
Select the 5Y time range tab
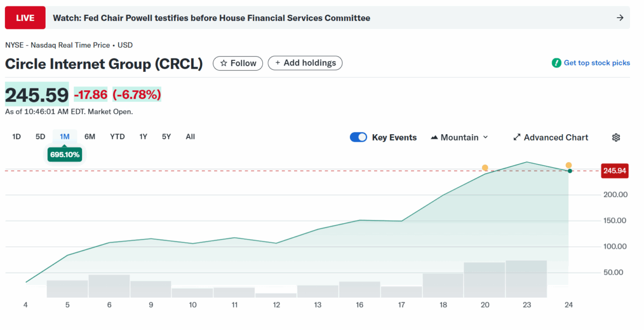coord(166,137)
